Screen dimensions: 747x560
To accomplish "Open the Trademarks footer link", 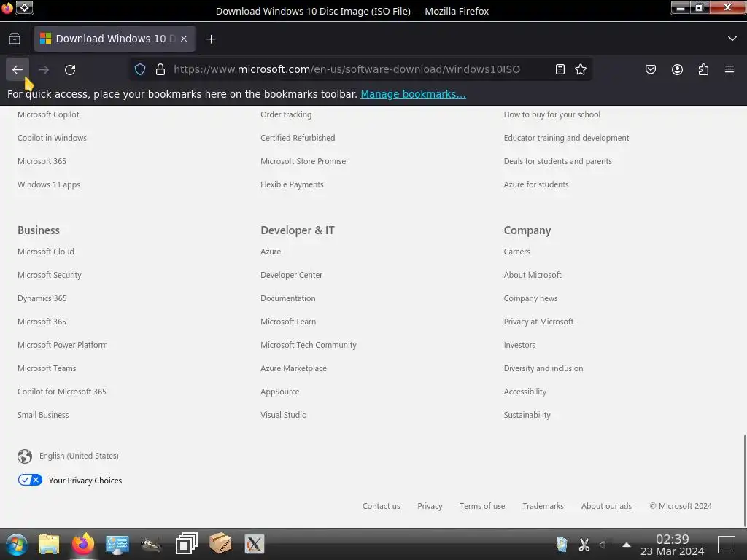I will [543, 506].
